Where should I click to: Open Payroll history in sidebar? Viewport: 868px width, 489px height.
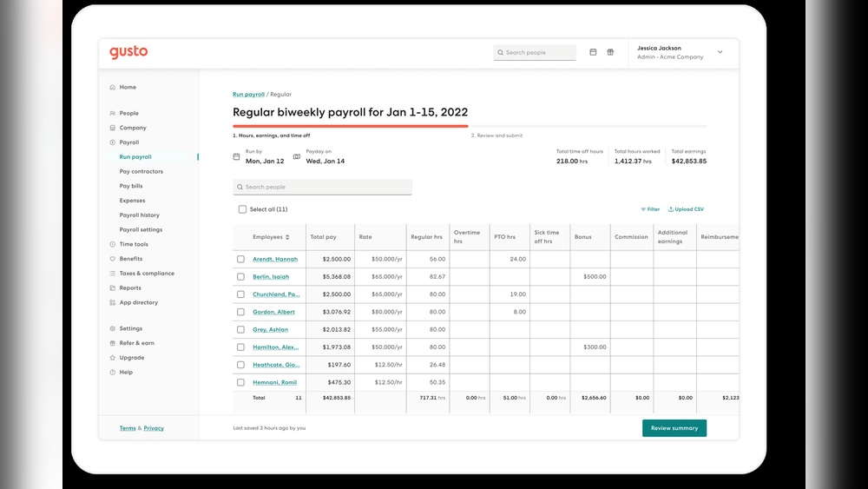click(140, 215)
